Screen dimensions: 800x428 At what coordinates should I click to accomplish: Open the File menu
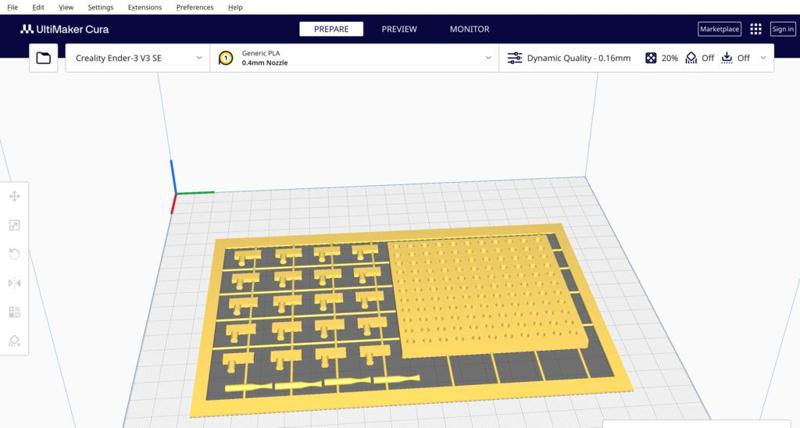click(x=12, y=7)
